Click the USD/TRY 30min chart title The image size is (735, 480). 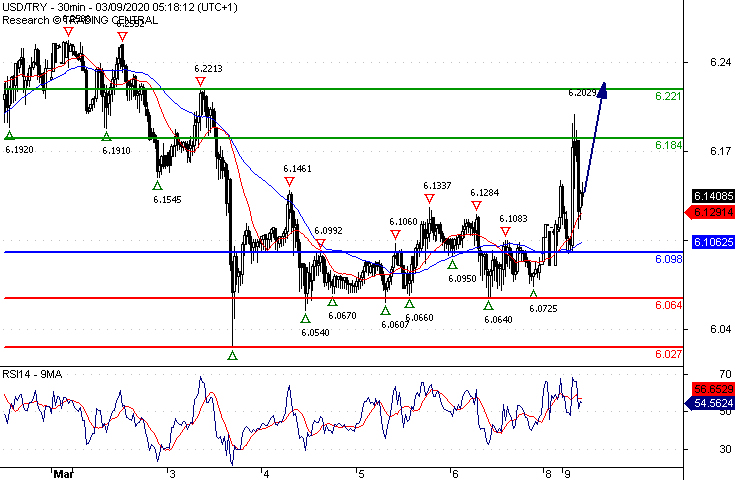point(120,7)
